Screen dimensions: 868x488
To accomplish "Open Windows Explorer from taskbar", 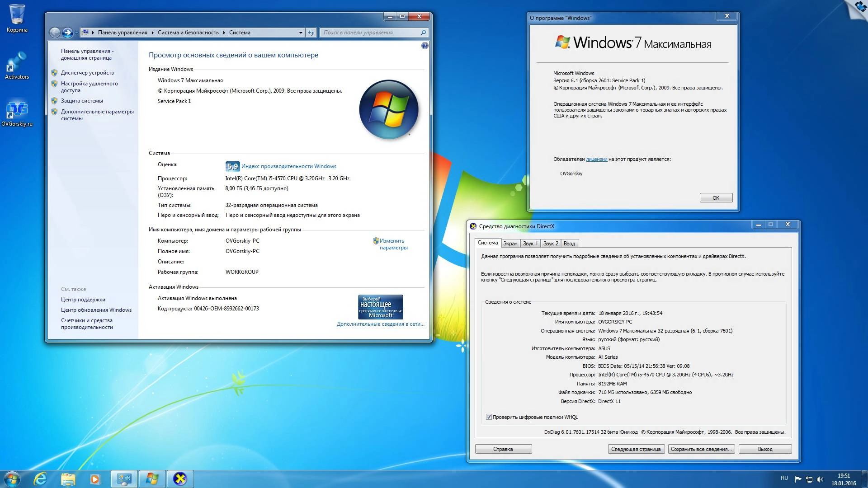I will tap(68, 479).
